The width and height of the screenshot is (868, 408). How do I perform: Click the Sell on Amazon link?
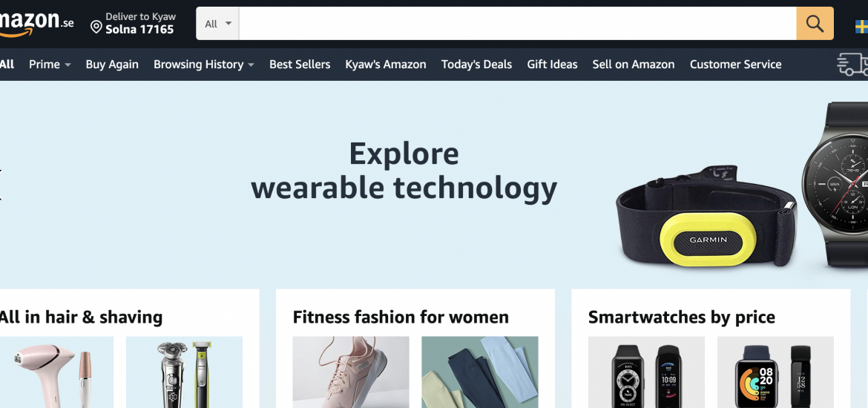(634, 65)
